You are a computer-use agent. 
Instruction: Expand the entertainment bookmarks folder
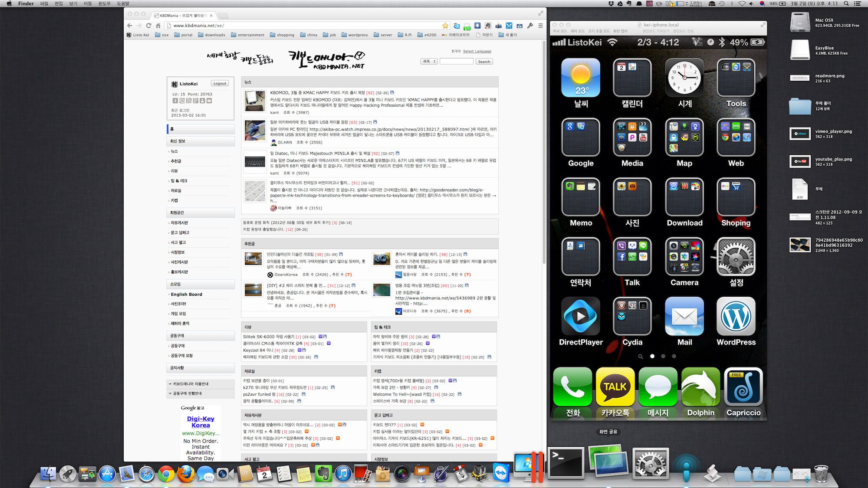(x=247, y=35)
